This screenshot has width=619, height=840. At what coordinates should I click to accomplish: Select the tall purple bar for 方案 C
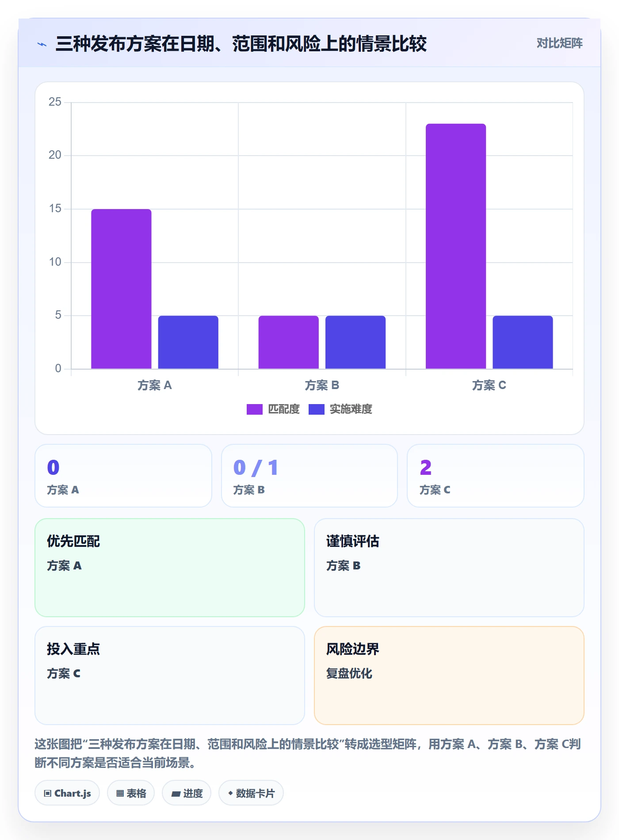pyautogui.click(x=456, y=246)
